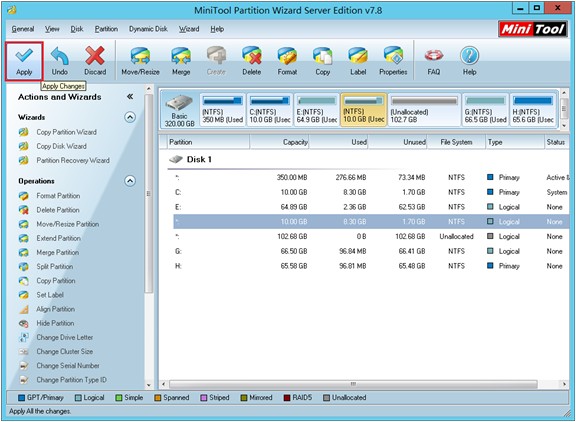Sort by the File System column header
The width and height of the screenshot is (576, 422).
tap(457, 142)
